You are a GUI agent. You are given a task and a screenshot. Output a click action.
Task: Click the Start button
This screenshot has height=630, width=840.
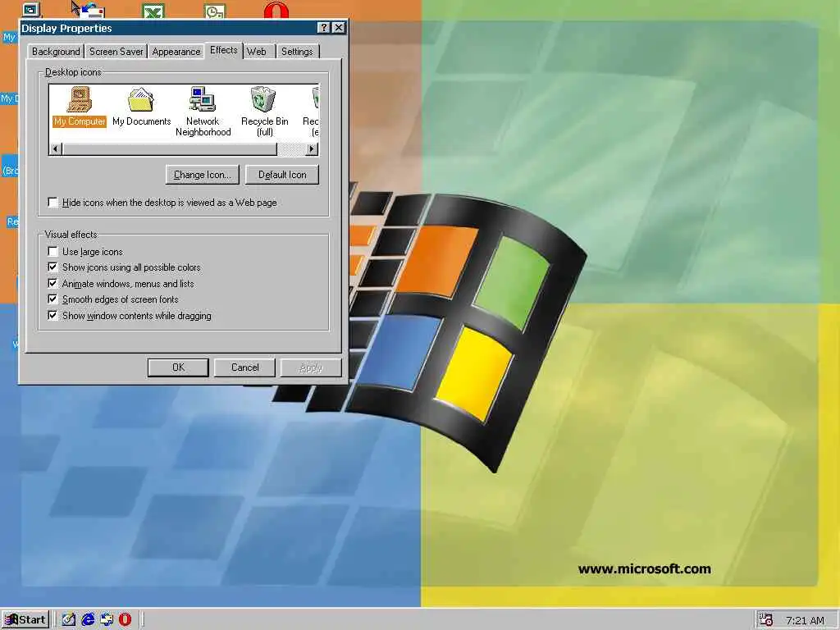25,620
